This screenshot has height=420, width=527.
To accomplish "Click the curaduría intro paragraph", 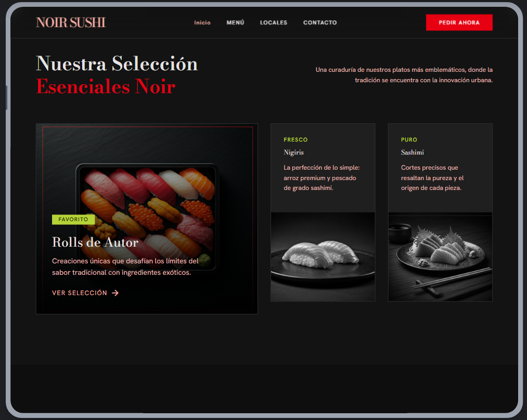I will [x=404, y=74].
